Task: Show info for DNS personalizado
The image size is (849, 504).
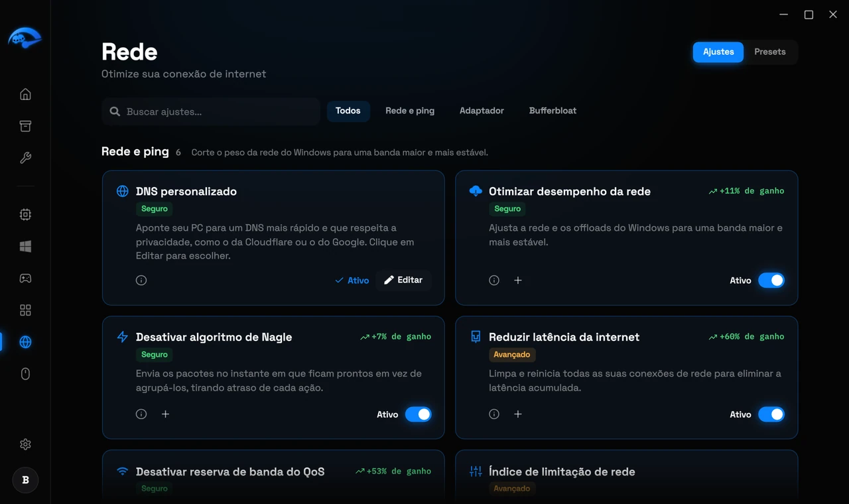Action: 141,281
